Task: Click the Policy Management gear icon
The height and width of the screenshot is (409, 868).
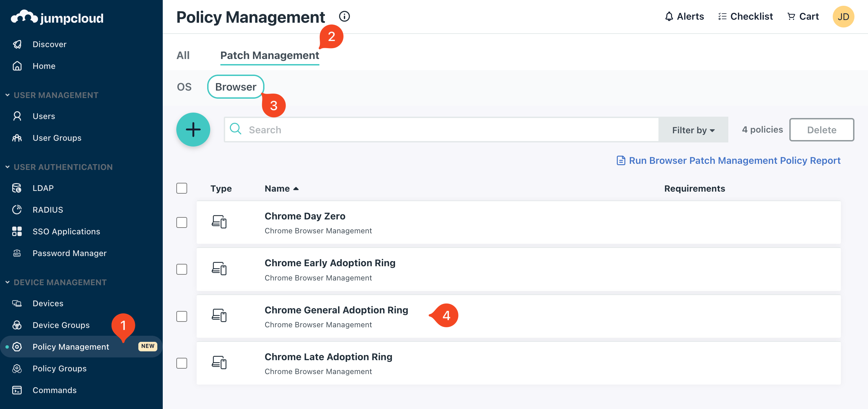Action: 17,347
